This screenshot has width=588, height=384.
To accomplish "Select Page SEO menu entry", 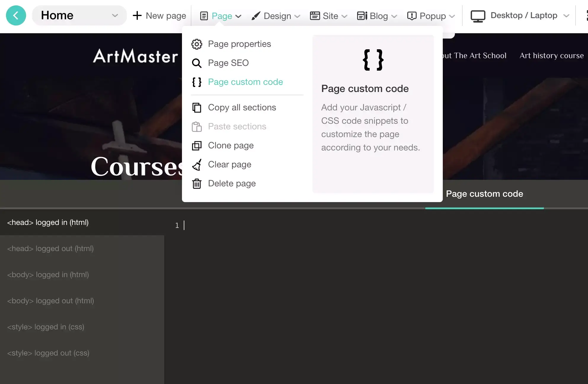I will pos(228,63).
